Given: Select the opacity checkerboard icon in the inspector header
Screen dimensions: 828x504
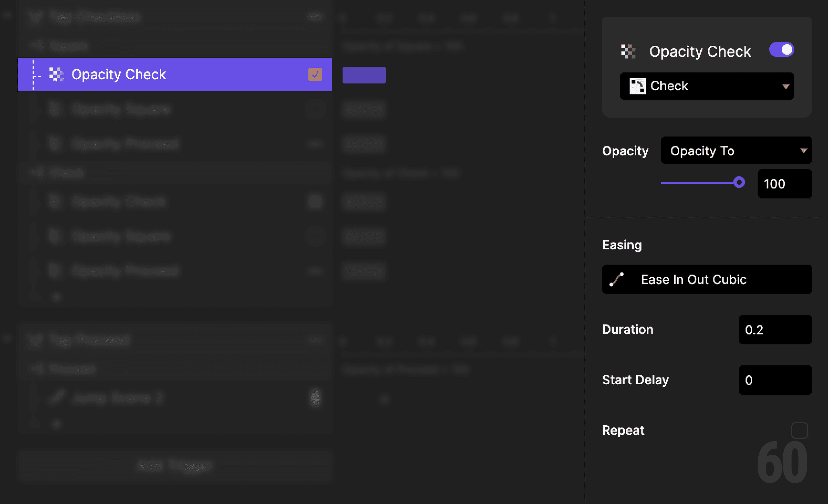Looking at the screenshot, I should pyautogui.click(x=628, y=51).
